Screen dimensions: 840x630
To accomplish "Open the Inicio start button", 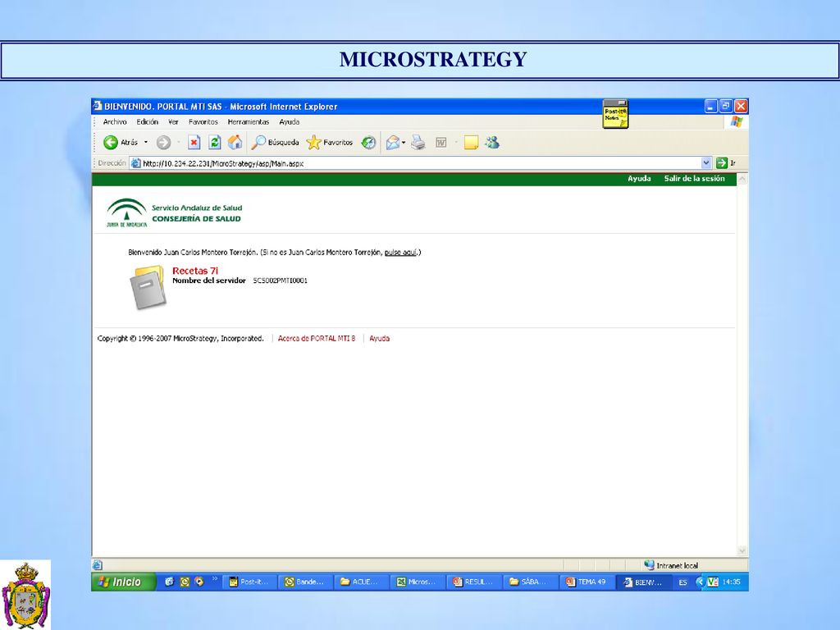I will pos(124,582).
